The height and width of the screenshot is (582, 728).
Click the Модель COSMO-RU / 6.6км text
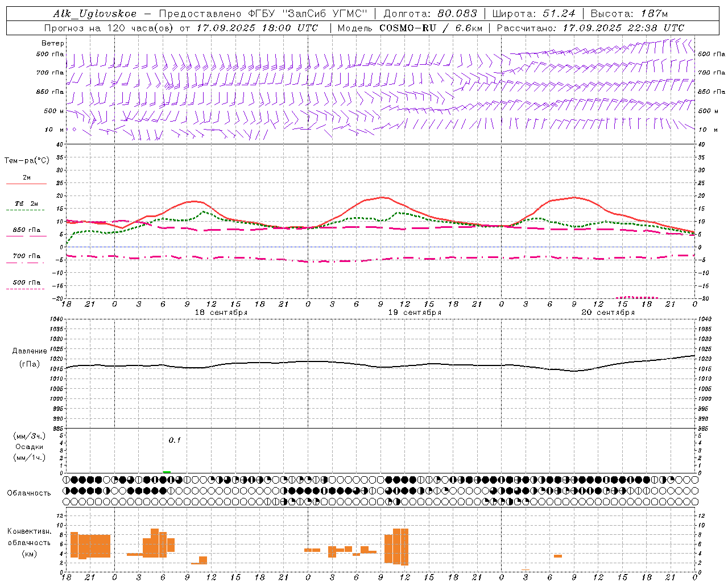click(409, 28)
